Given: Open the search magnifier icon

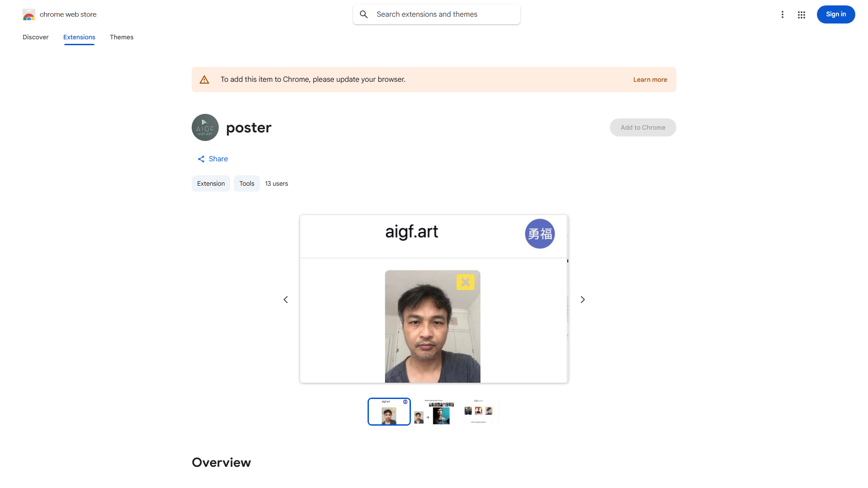Looking at the screenshot, I should (363, 14).
